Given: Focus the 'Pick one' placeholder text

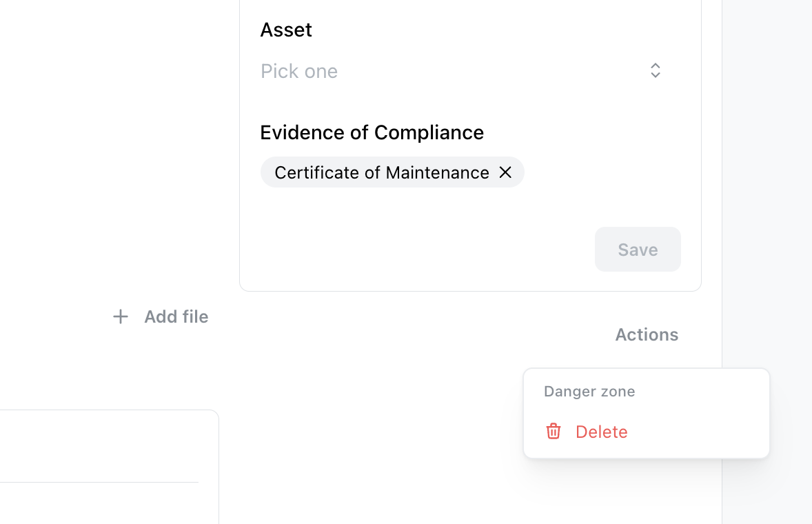Looking at the screenshot, I should click(299, 71).
